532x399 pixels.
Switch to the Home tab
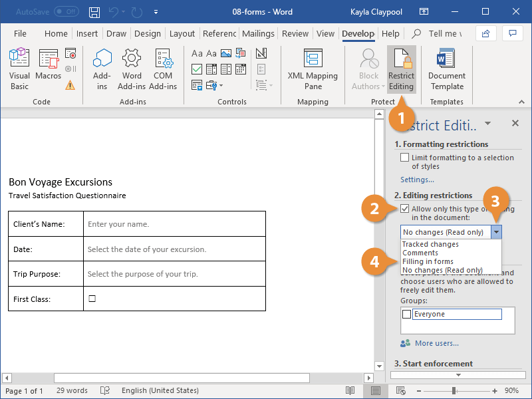[x=56, y=34]
